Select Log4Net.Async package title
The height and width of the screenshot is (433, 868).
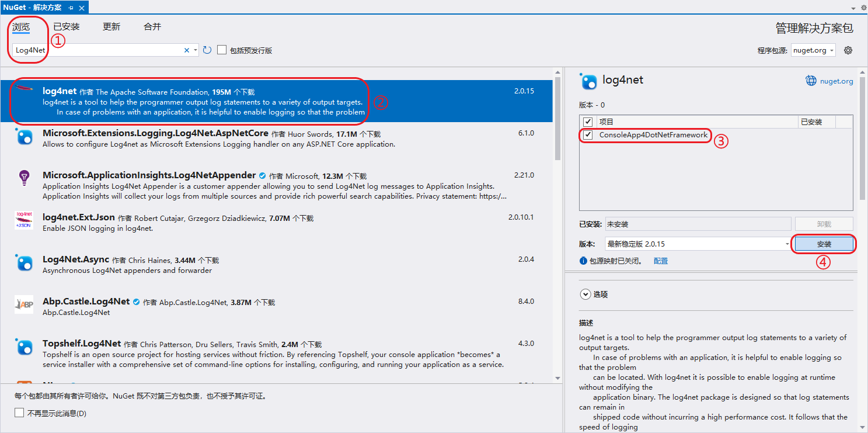76,259
